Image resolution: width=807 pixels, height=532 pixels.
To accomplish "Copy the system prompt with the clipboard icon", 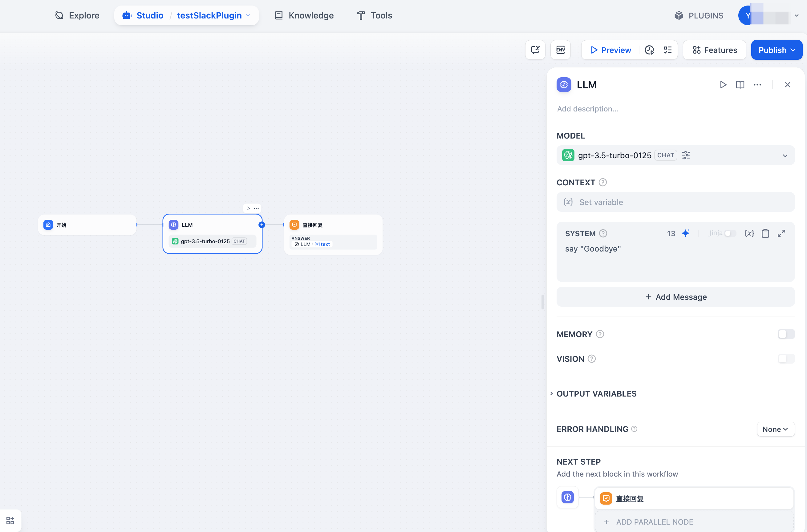I will pos(765,233).
